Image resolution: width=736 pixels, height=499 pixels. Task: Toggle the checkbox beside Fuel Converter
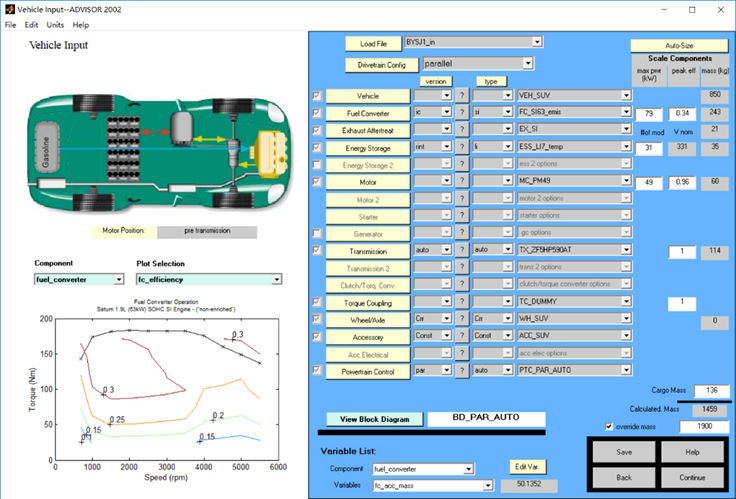[318, 113]
